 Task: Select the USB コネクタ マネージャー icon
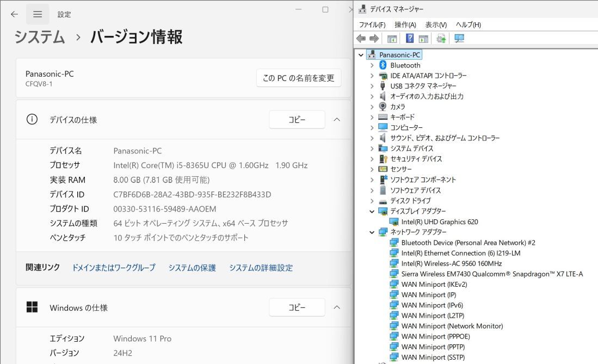click(383, 86)
